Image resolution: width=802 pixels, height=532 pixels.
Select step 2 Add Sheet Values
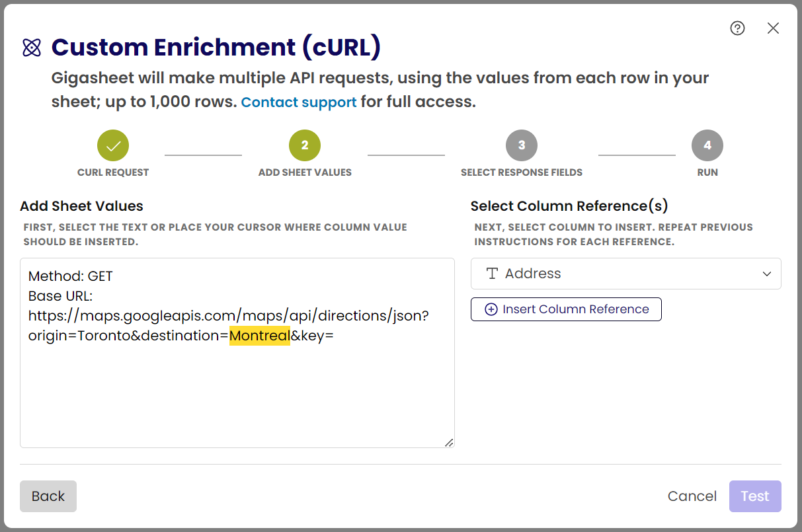305,145
